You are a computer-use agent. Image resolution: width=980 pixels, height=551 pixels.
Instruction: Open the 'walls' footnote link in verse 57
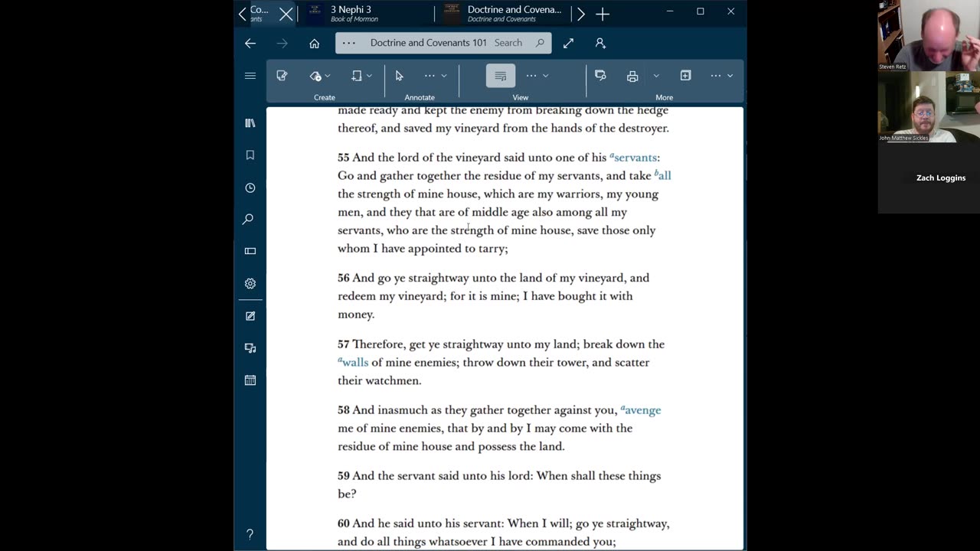(x=353, y=362)
